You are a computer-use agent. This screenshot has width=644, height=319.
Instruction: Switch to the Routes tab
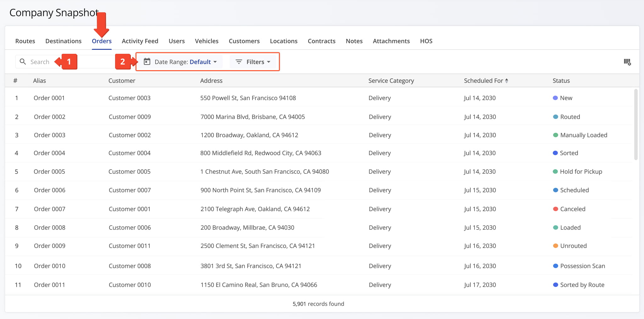click(25, 41)
